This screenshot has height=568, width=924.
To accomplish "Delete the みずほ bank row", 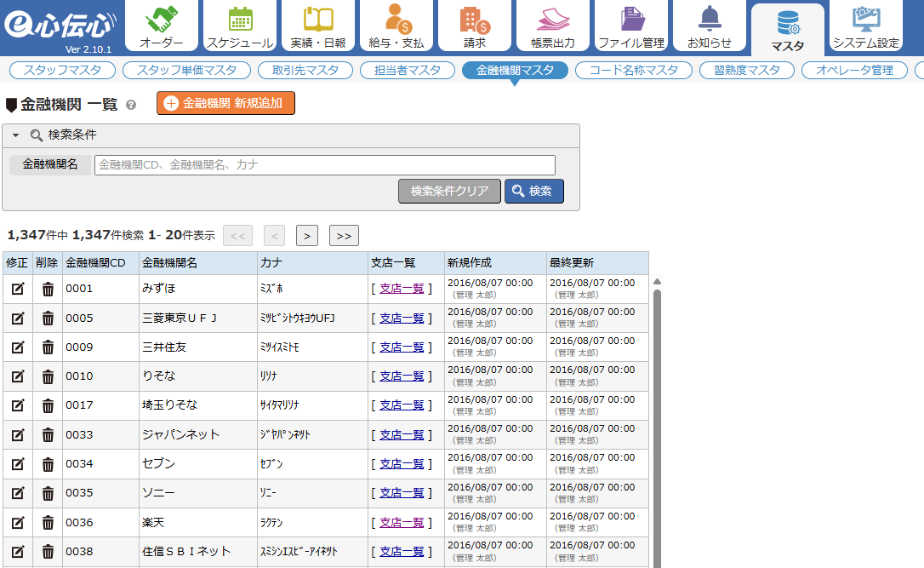I will (48, 289).
